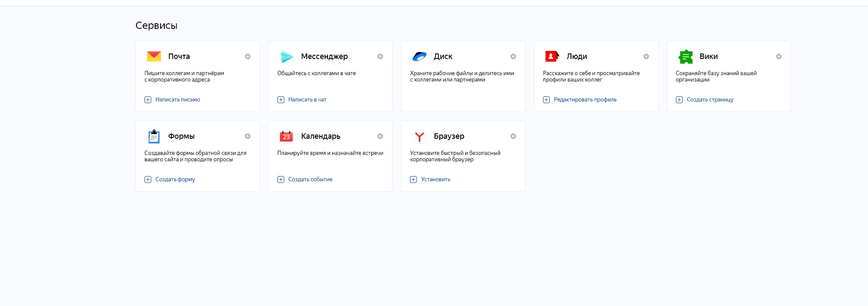Open the Формы service title
The width and height of the screenshot is (868, 306).
pyautogui.click(x=181, y=136)
